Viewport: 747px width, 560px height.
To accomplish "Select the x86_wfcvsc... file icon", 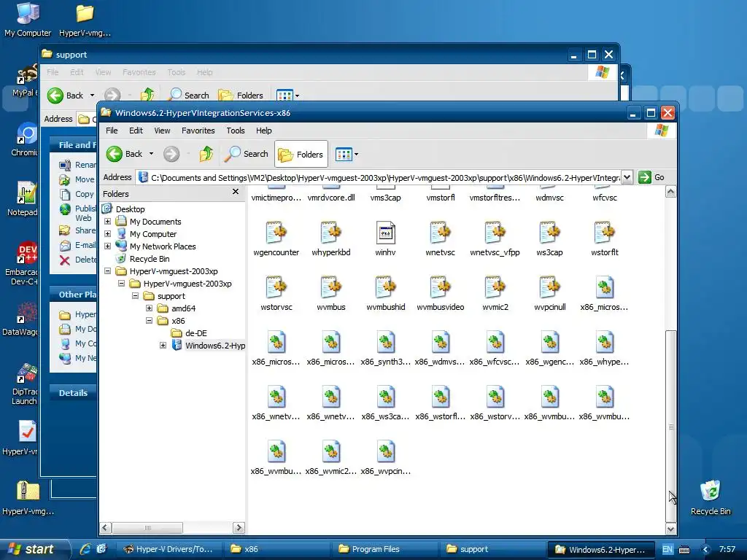I will pyautogui.click(x=495, y=343).
